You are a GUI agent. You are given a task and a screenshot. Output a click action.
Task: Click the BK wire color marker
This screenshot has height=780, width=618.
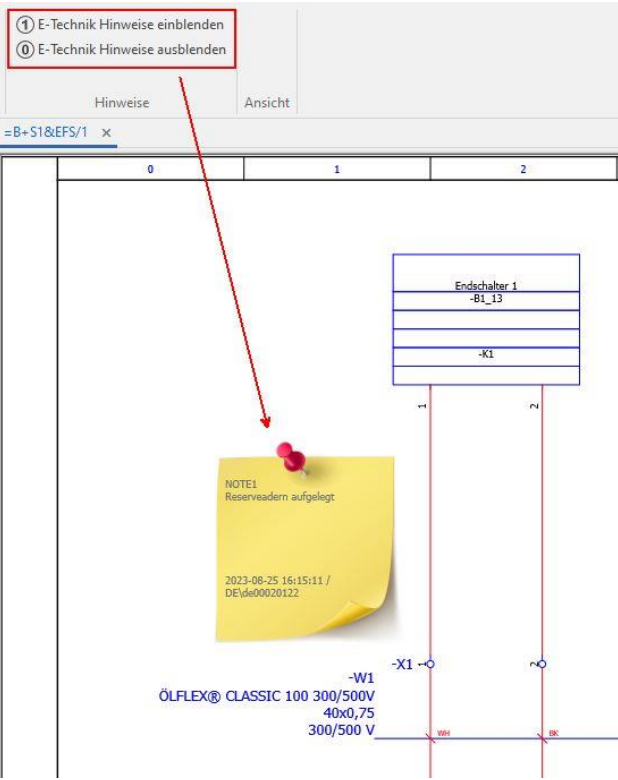(553, 734)
